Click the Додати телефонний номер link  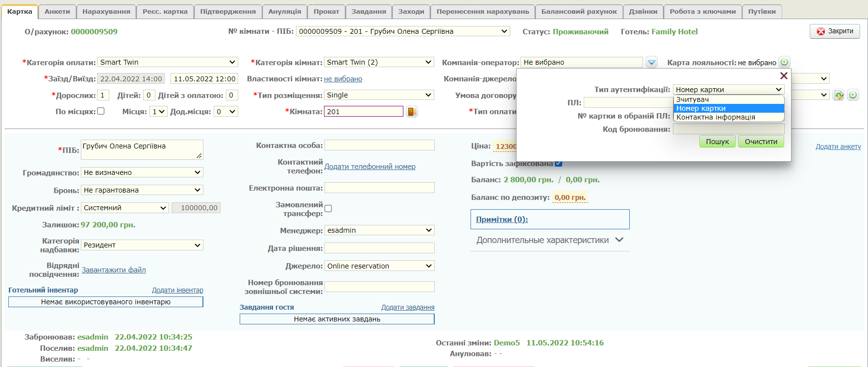370,167
